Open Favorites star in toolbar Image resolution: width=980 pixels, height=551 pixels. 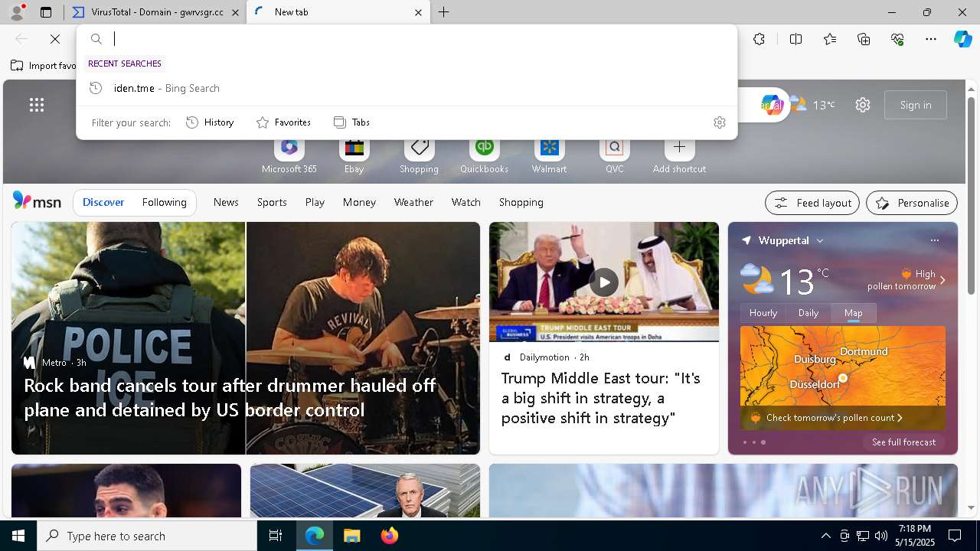[x=830, y=39]
